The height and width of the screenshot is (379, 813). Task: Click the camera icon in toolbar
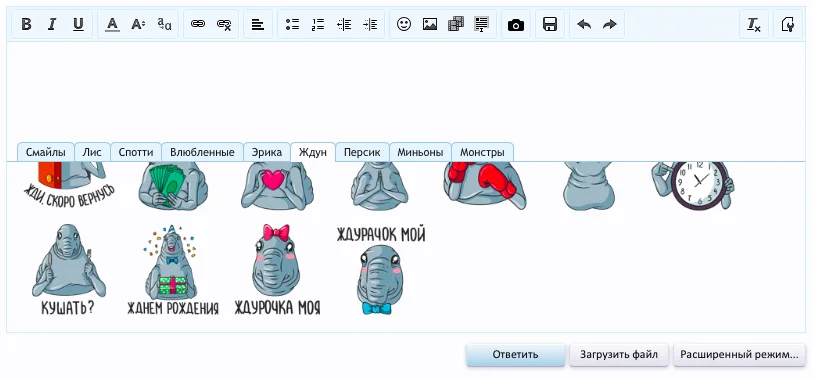click(x=516, y=24)
